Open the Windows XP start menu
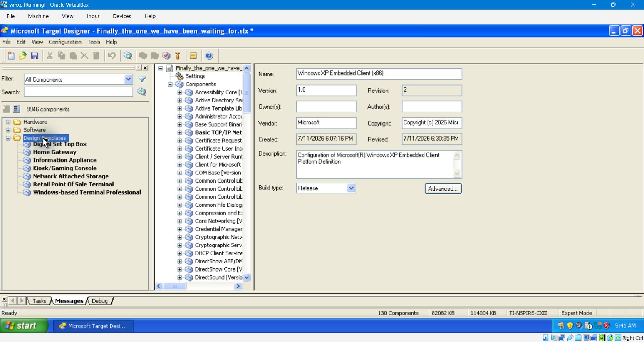Screen dimensions: 644x342 24,326
